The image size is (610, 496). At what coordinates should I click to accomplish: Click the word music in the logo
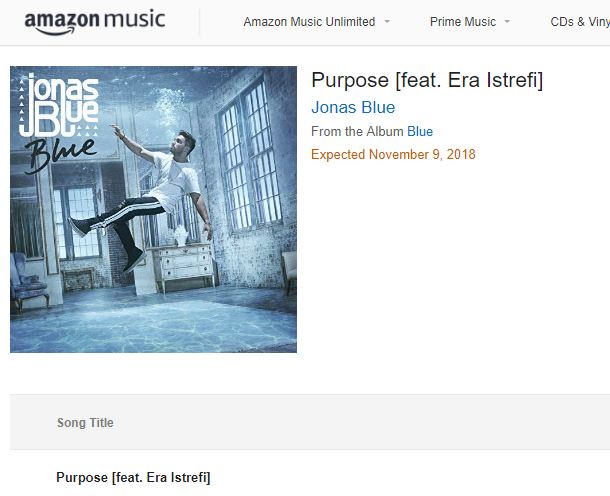pos(135,19)
